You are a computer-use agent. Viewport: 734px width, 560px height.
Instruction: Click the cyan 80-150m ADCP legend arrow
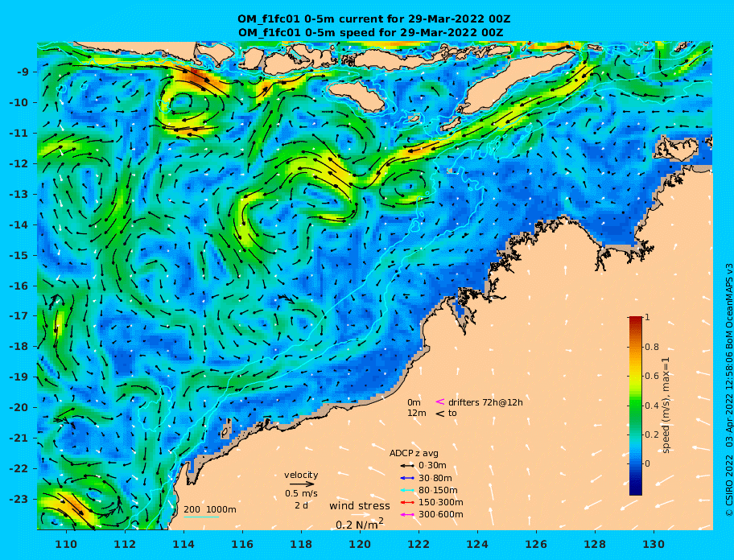[407, 490]
